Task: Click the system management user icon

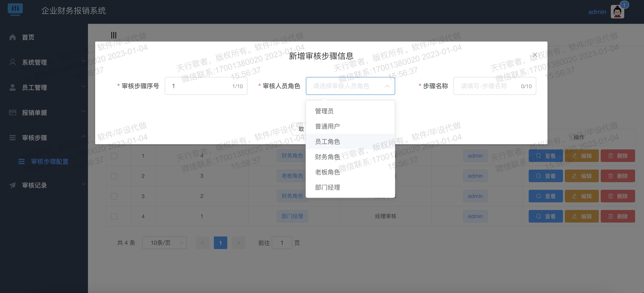Action: pyautogui.click(x=13, y=62)
